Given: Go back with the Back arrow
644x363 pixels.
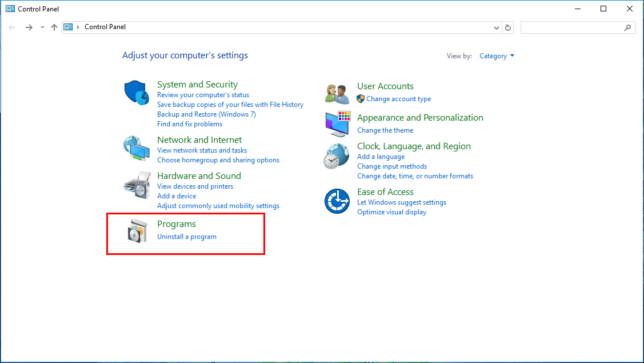Looking at the screenshot, I should (12, 27).
